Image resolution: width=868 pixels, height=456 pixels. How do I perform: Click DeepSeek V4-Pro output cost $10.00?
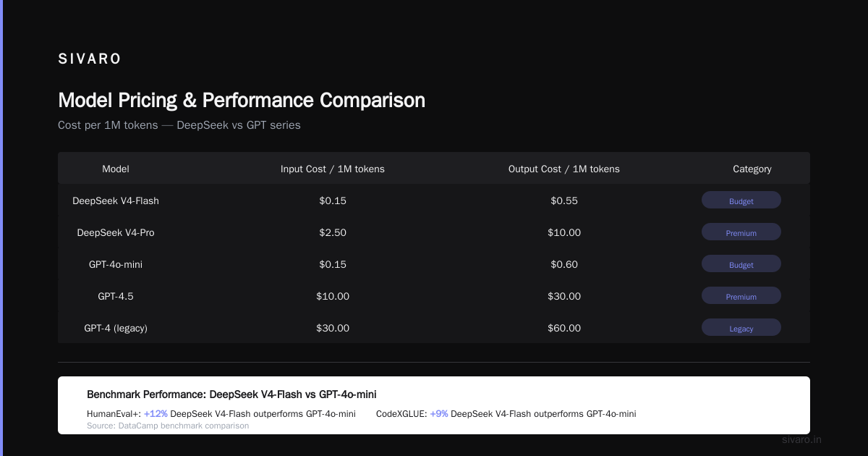[x=564, y=232]
